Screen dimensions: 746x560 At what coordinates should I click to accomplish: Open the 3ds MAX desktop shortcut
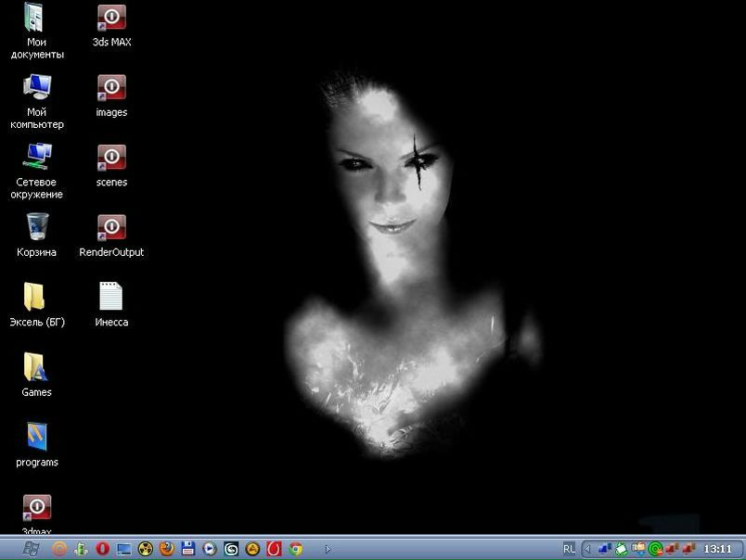pos(111,18)
